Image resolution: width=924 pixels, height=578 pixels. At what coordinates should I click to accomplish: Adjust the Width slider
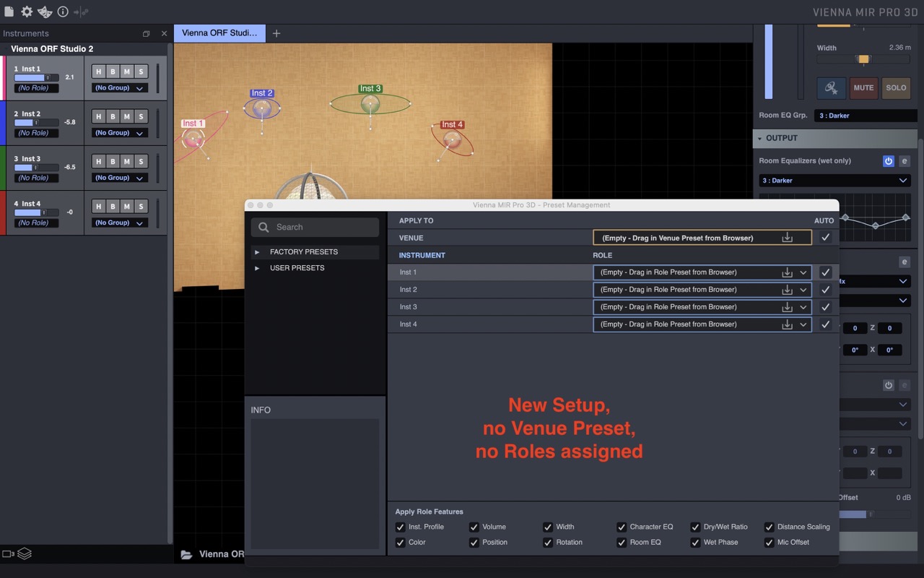[x=863, y=59]
